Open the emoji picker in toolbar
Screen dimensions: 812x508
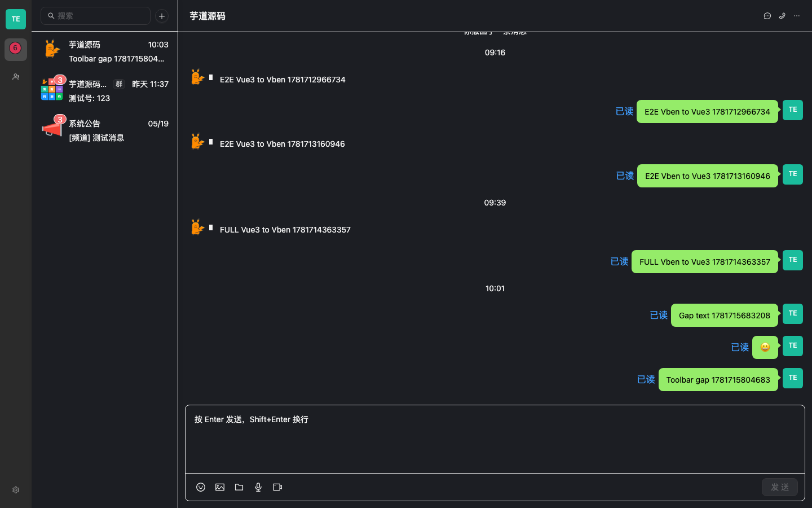coord(201,487)
